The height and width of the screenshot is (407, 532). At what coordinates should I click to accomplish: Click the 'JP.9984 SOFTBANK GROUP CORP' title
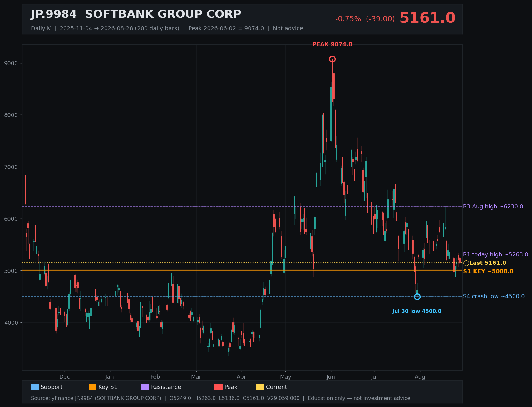tap(136, 14)
